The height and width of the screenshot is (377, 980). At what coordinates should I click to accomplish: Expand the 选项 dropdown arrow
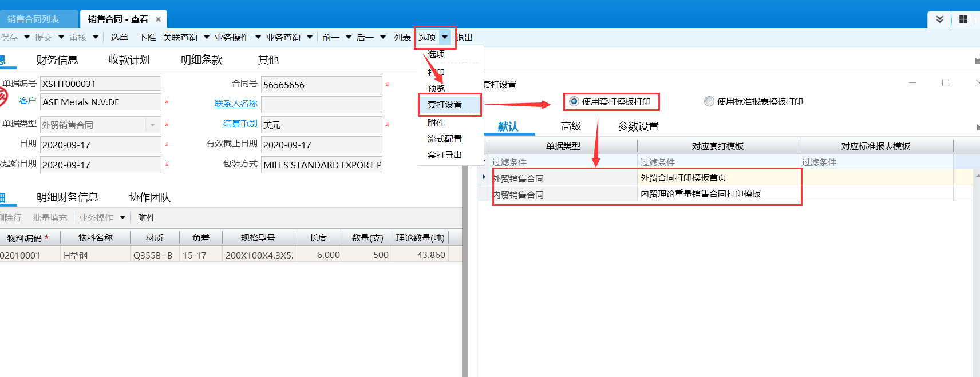tap(445, 38)
